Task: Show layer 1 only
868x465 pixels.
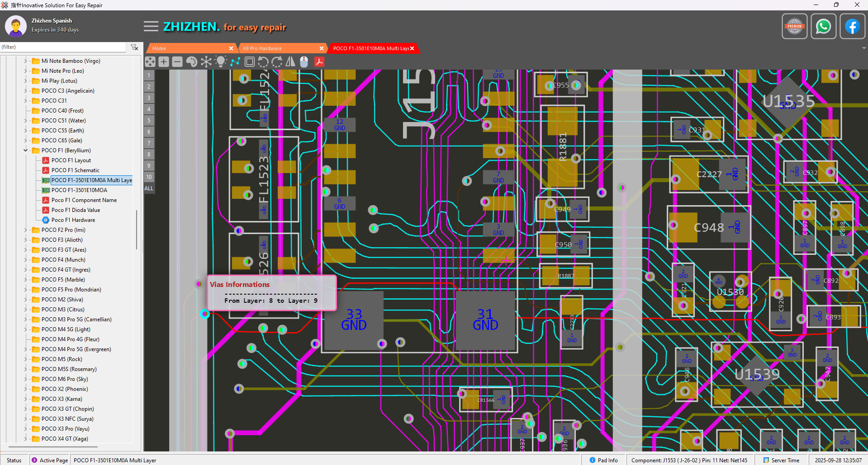Action: point(149,75)
